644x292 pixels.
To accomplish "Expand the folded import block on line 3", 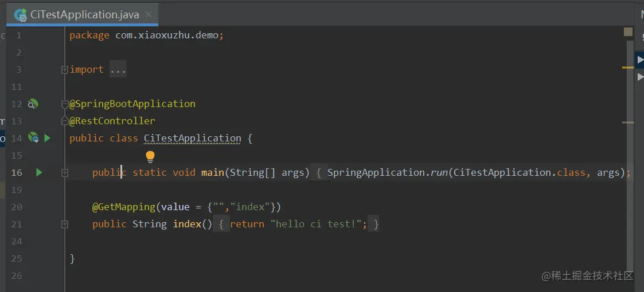I will click(64, 70).
